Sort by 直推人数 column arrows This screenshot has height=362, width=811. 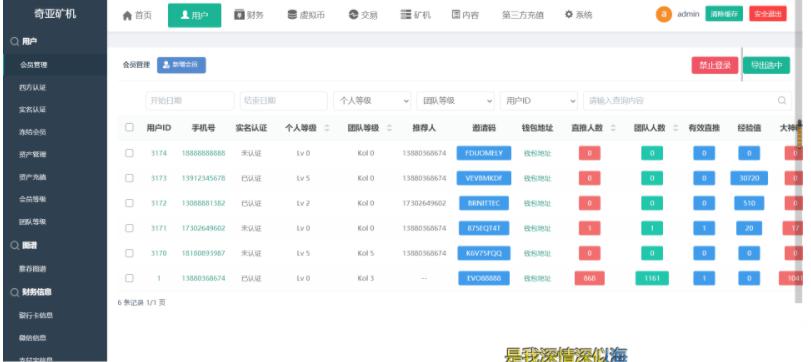[613, 128]
